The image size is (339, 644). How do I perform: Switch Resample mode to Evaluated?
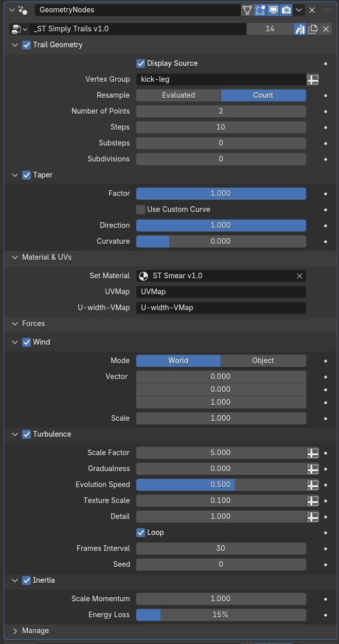(179, 95)
